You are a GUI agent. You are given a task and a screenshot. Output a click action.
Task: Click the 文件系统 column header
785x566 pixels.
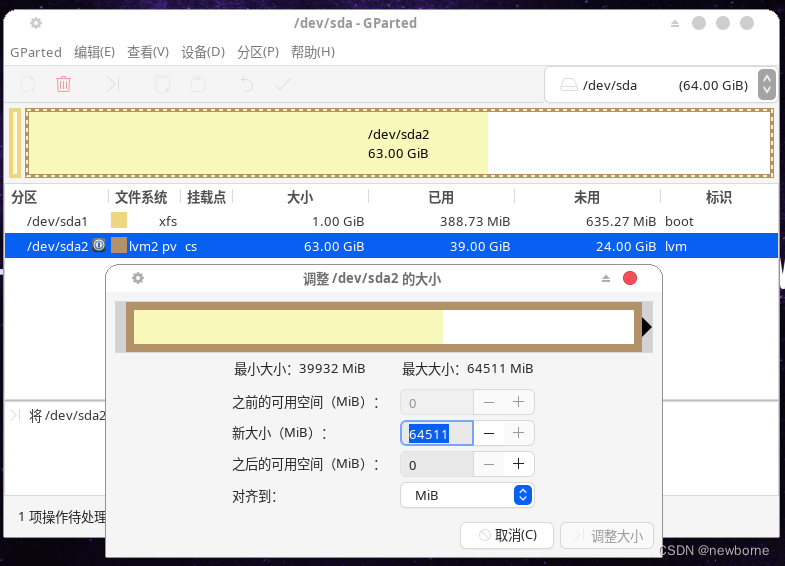[x=141, y=197]
